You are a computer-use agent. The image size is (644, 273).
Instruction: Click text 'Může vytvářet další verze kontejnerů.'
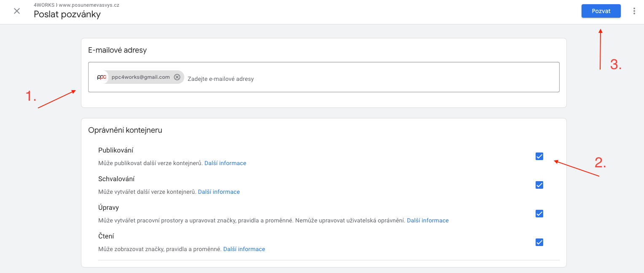pos(147,192)
